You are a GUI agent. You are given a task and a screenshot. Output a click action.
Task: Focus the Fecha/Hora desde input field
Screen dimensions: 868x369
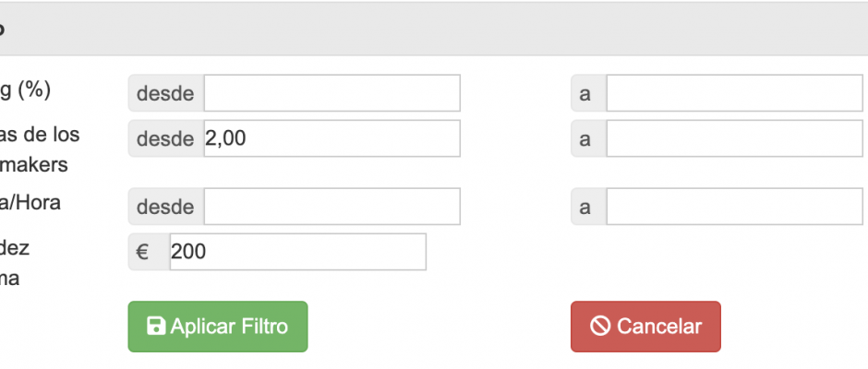pos(332,207)
